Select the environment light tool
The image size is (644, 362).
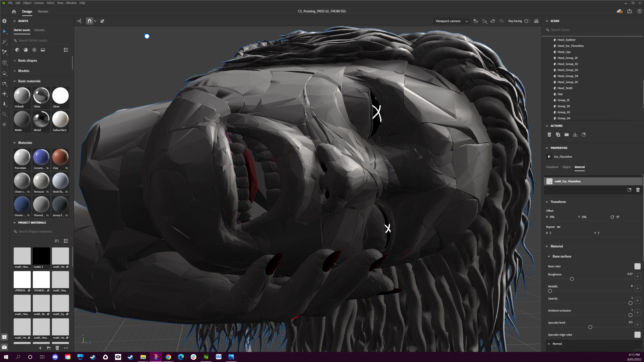click(x=5, y=73)
